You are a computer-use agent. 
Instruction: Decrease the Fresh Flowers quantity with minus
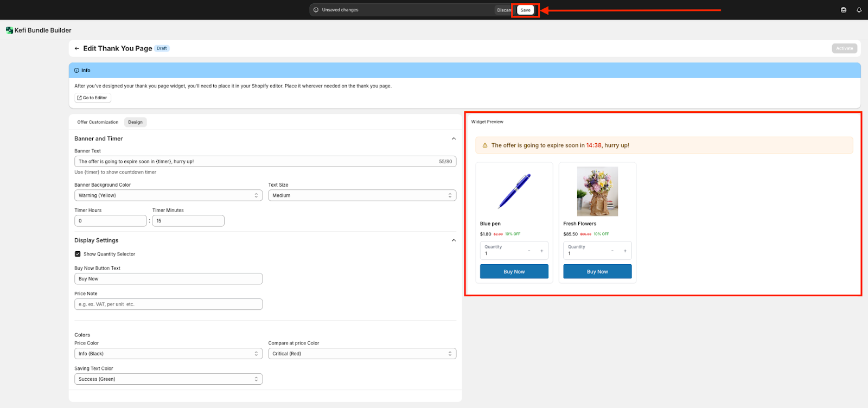pos(612,251)
